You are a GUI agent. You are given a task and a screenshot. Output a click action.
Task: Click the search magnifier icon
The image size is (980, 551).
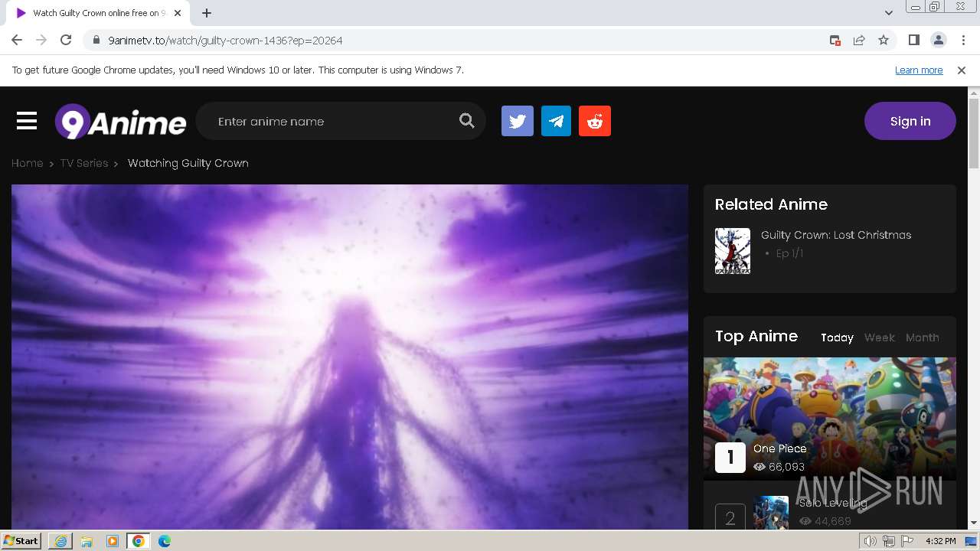click(466, 121)
